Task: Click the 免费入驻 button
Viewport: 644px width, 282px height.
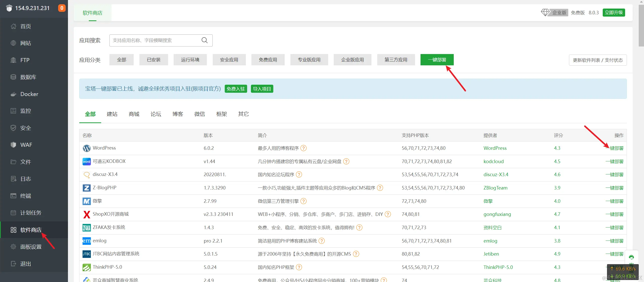Action: tap(236, 89)
